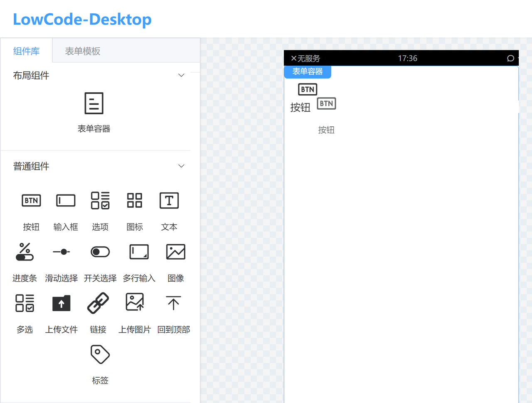Viewport: 532px width, 403px height.
Task: Select the 标签 tag component
Action: coord(100,364)
